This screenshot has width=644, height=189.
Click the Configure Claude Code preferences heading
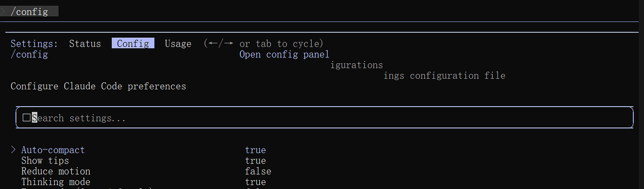pos(98,86)
